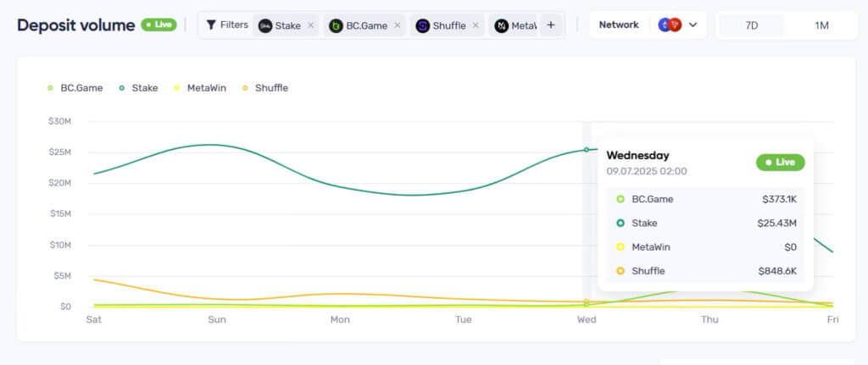Toggle Stake series in chart legend
868x365 pixels.
(x=139, y=87)
